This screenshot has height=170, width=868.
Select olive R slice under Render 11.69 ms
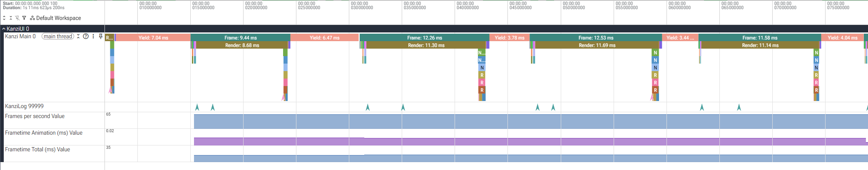pyautogui.click(x=655, y=75)
